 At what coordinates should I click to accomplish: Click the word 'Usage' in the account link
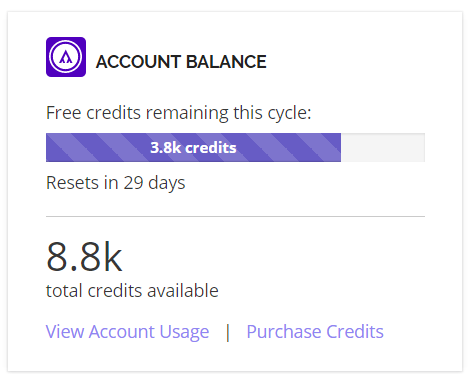coord(184,332)
